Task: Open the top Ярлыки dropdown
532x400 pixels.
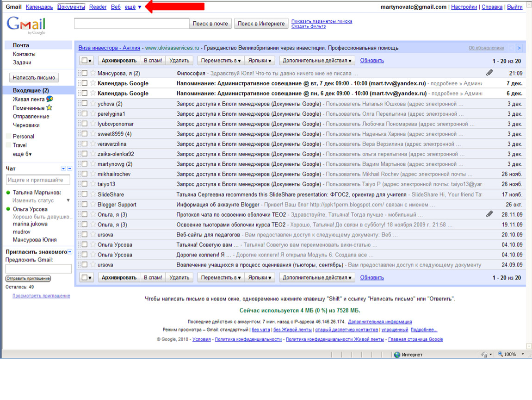Action: 260,61
